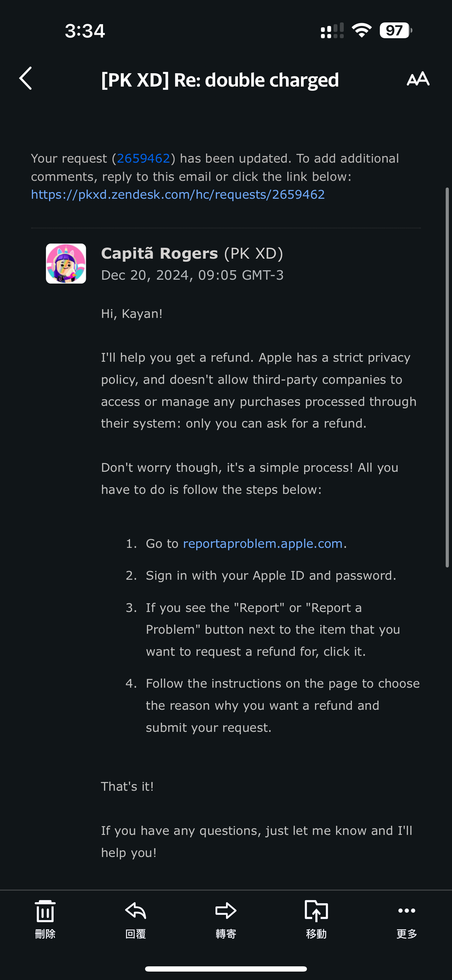Tap the cellular signal bars

tap(332, 30)
